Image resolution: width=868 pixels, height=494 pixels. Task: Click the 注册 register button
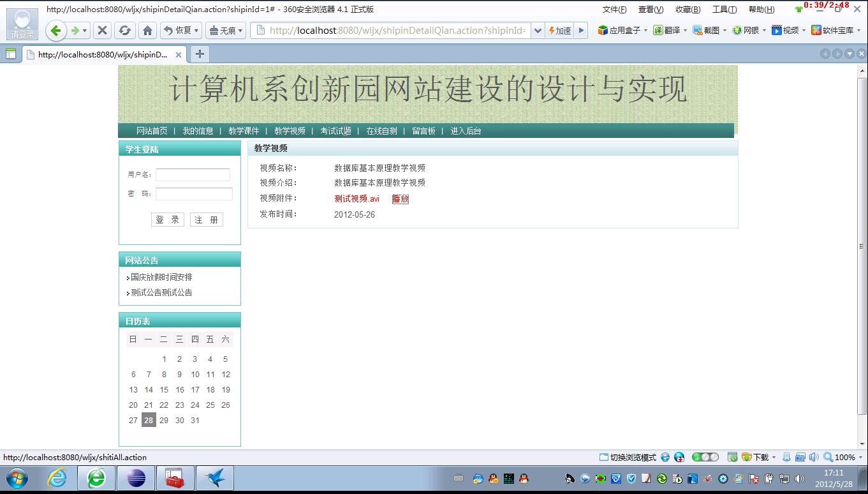point(207,220)
